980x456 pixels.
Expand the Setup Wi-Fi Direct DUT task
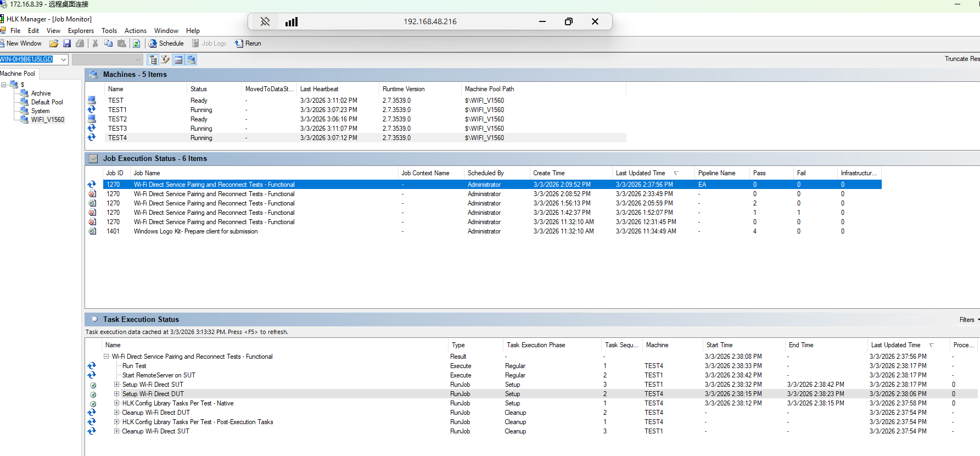tap(116, 394)
